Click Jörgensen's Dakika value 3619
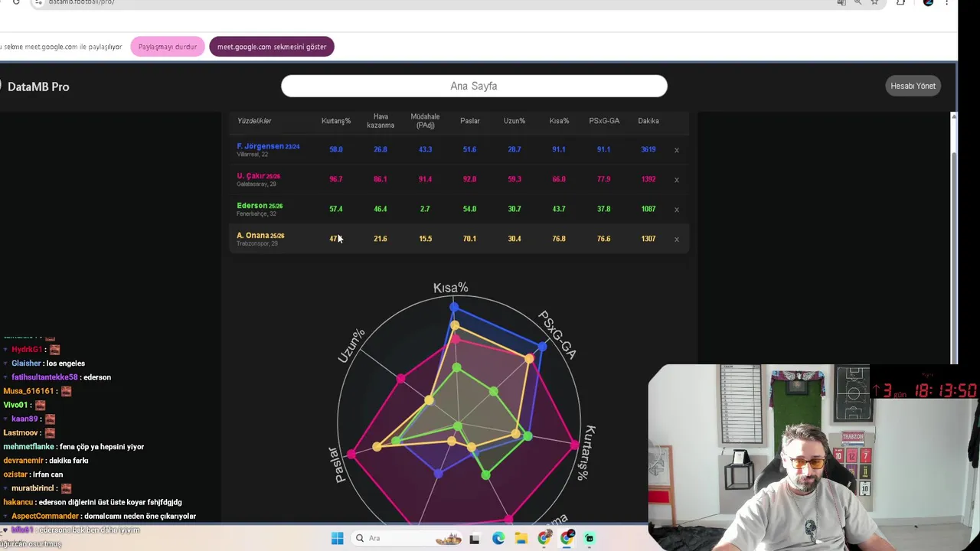The height and width of the screenshot is (551, 980). [648, 150]
